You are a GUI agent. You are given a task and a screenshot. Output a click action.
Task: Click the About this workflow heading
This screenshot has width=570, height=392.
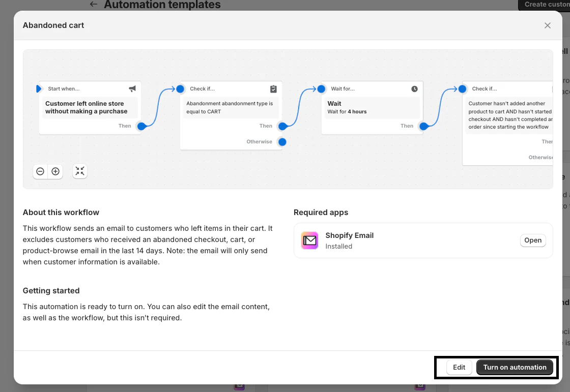61,213
